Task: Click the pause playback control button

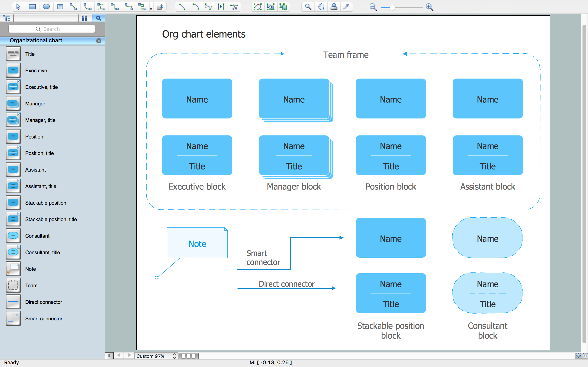Action: pyautogui.click(x=109, y=356)
